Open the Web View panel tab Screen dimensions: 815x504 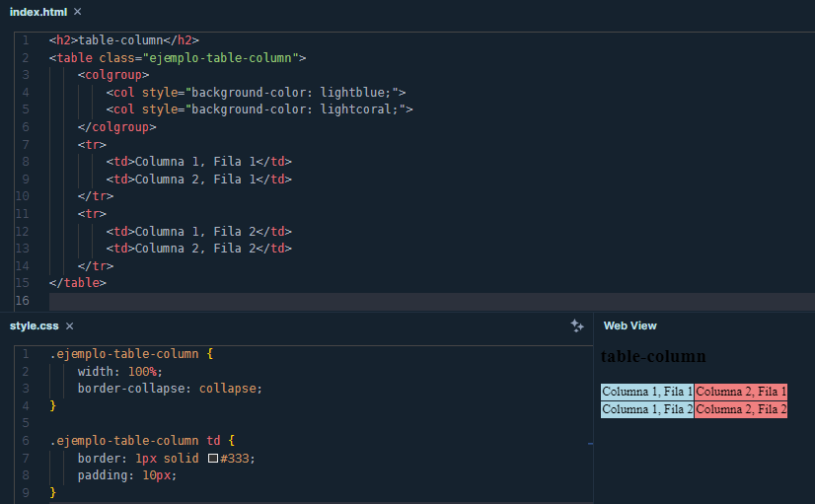click(x=630, y=325)
